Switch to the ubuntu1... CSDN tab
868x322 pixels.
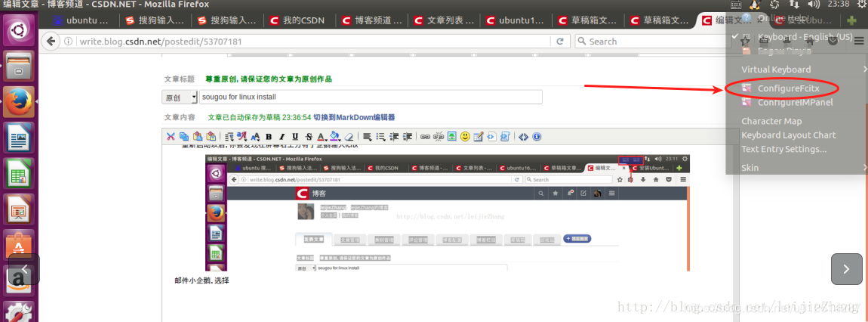[516, 20]
